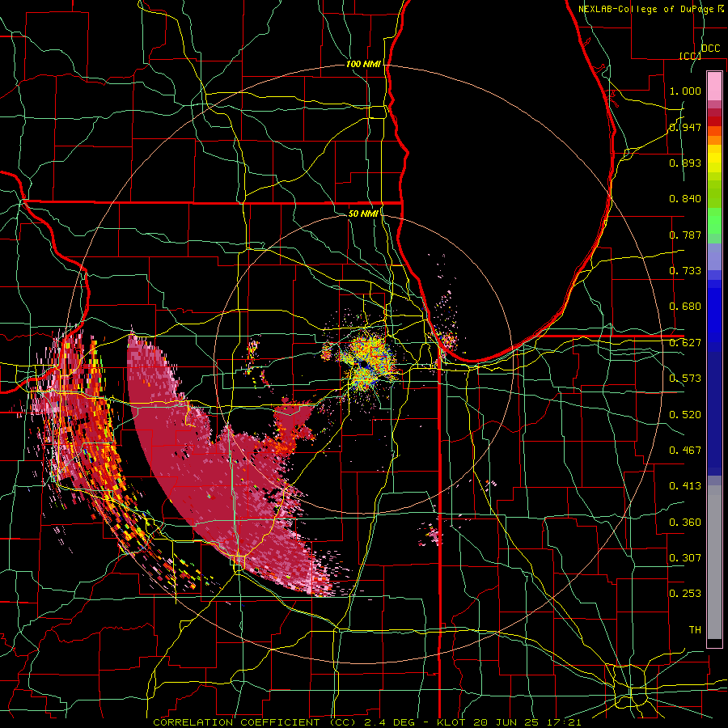Click the 0.253 color scale value
This screenshot has height=728, width=728.
pos(685,594)
